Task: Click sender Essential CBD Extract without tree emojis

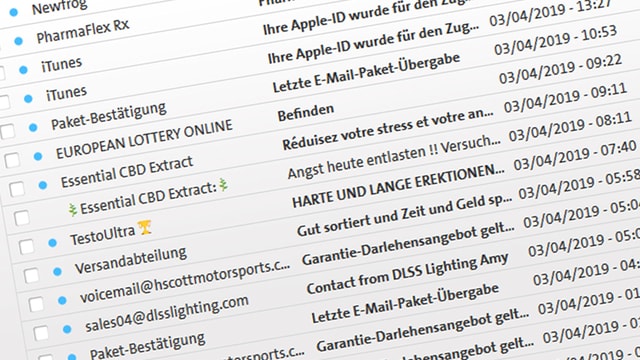Action: coord(127,172)
